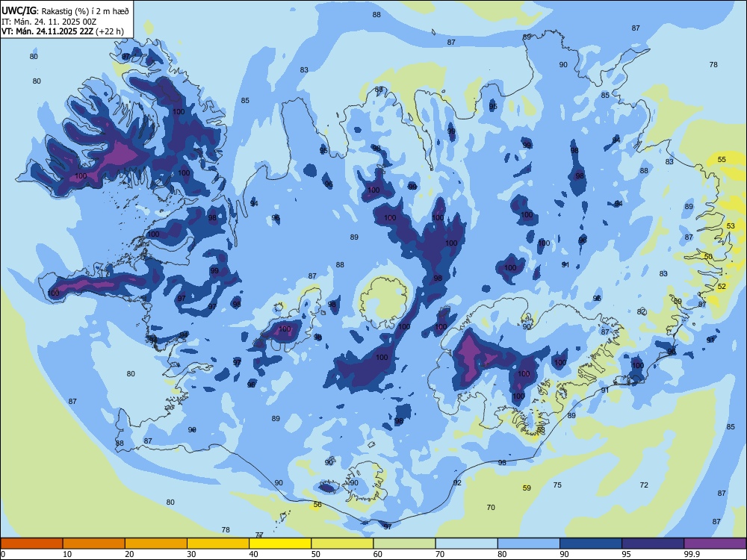This screenshot has width=747, height=560.
Task: Click the pale green 60–70 legend swatch
Action: (x=404, y=544)
